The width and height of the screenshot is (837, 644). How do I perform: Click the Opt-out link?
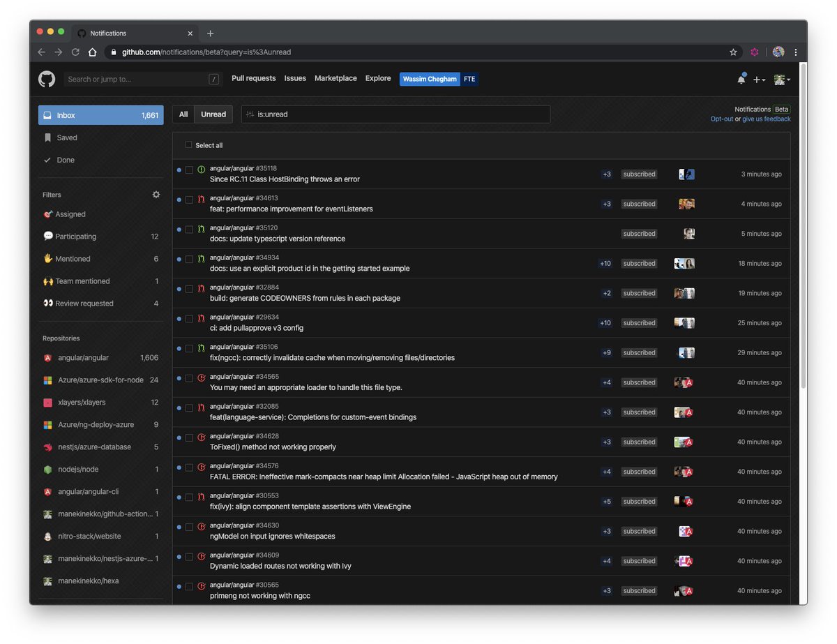(722, 119)
